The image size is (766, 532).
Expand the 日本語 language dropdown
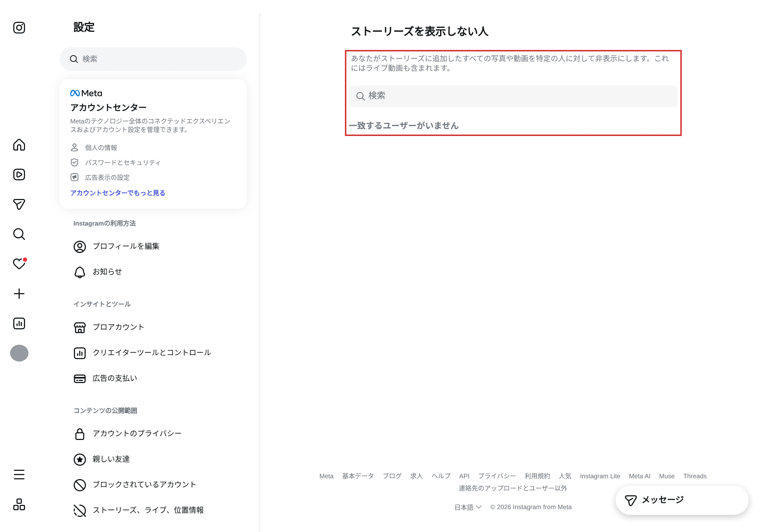(x=468, y=507)
